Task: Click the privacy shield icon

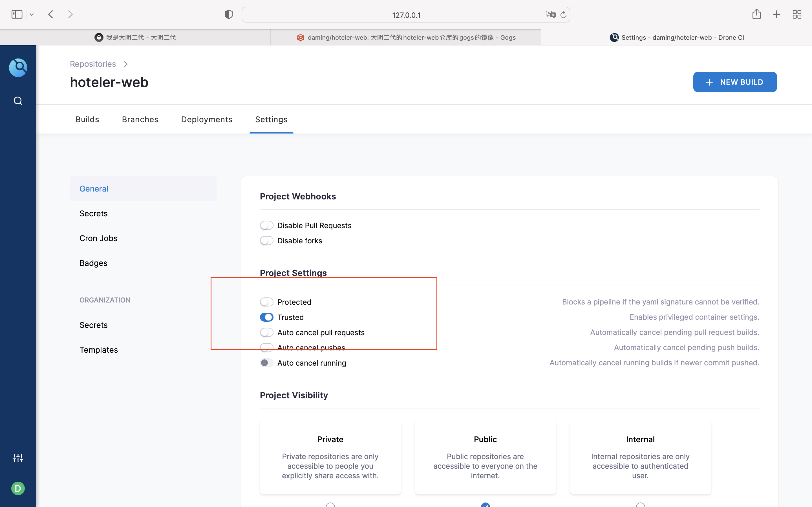Action: [228, 14]
